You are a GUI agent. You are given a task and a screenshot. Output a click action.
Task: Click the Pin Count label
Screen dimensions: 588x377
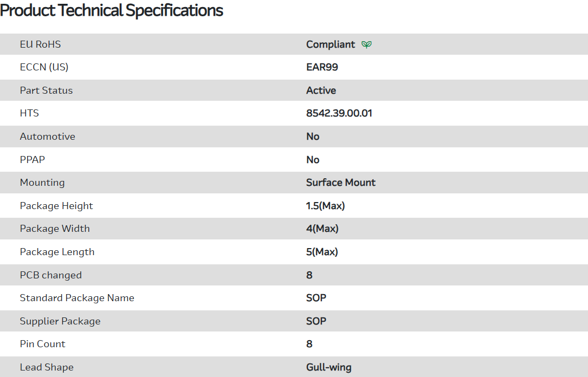(x=42, y=344)
